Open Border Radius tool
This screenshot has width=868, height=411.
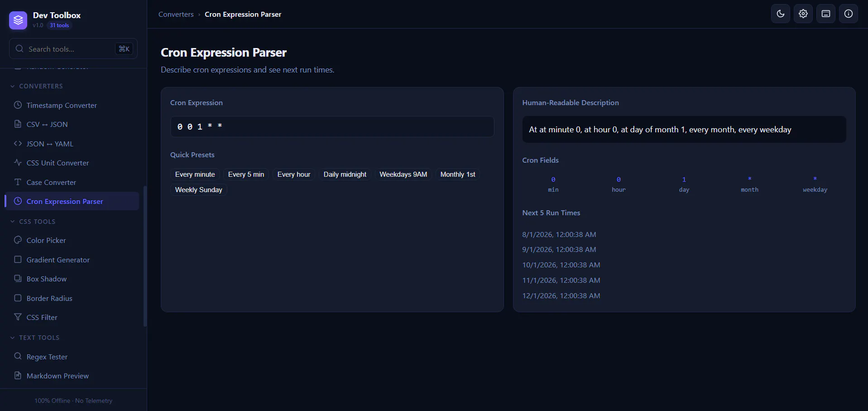[72, 298]
